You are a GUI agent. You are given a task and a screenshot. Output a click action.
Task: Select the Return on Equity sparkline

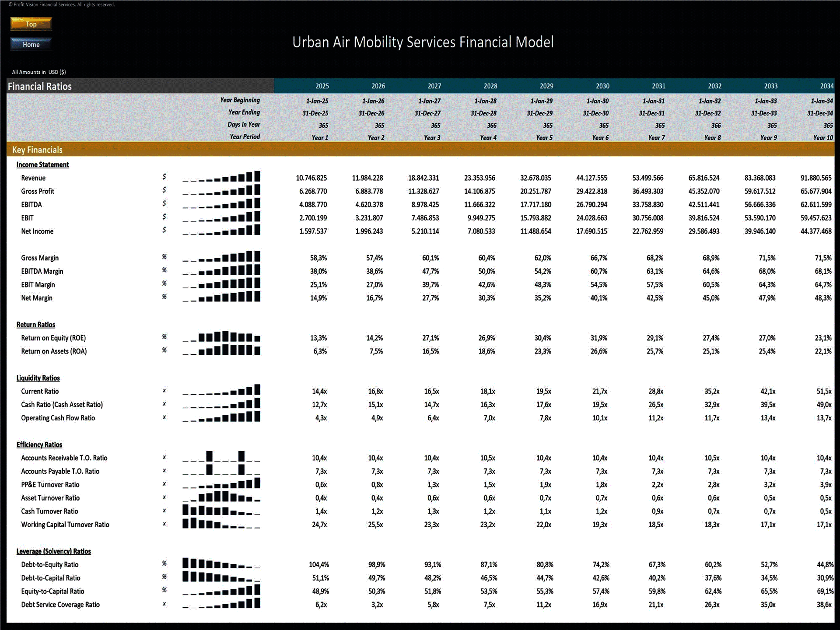221,336
